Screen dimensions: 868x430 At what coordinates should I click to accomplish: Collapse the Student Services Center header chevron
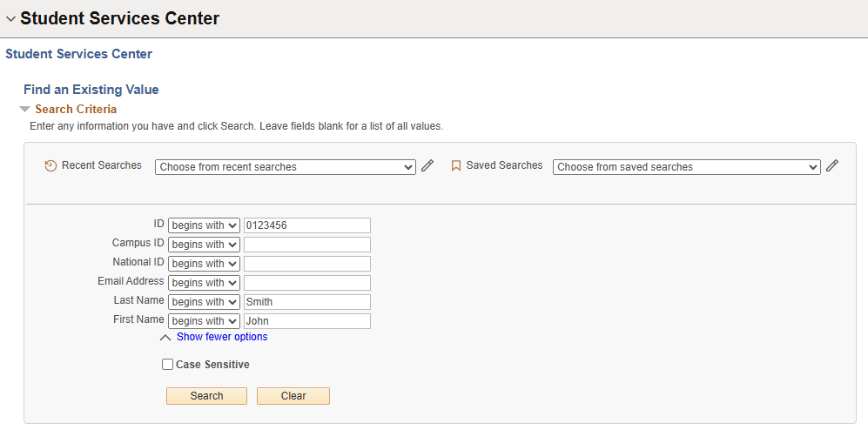pyautogui.click(x=10, y=19)
